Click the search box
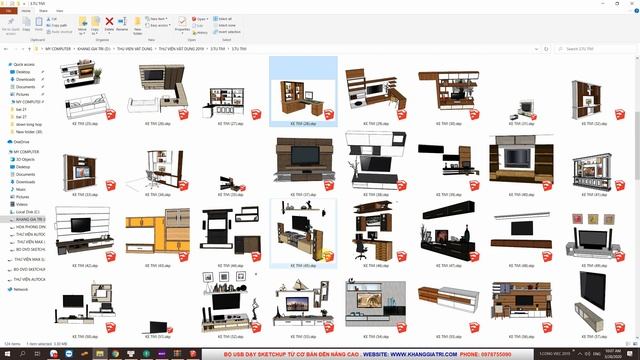 pyautogui.click(x=596, y=49)
